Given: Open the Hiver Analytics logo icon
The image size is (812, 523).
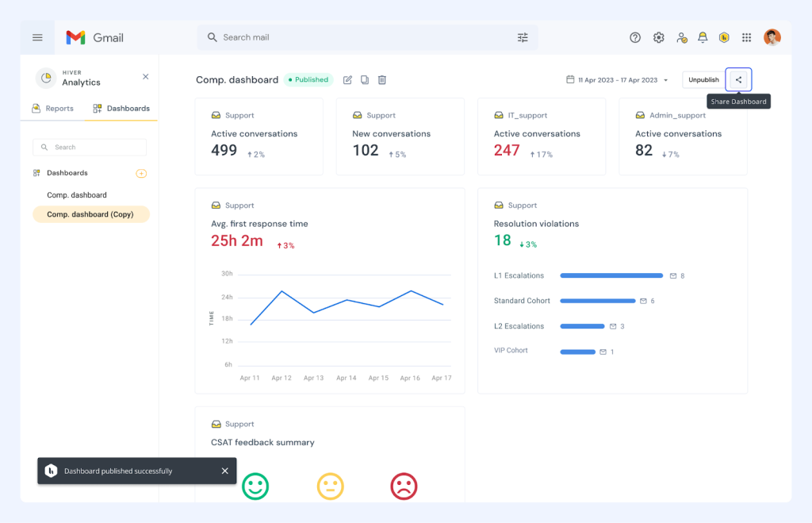Looking at the screenshot, I should click(x=46, y=77).
